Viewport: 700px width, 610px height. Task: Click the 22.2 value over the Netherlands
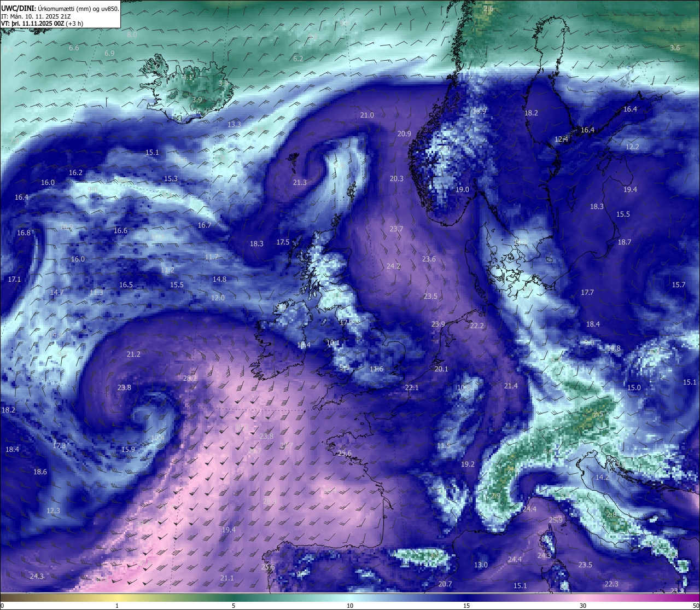(x=477, y=326)
